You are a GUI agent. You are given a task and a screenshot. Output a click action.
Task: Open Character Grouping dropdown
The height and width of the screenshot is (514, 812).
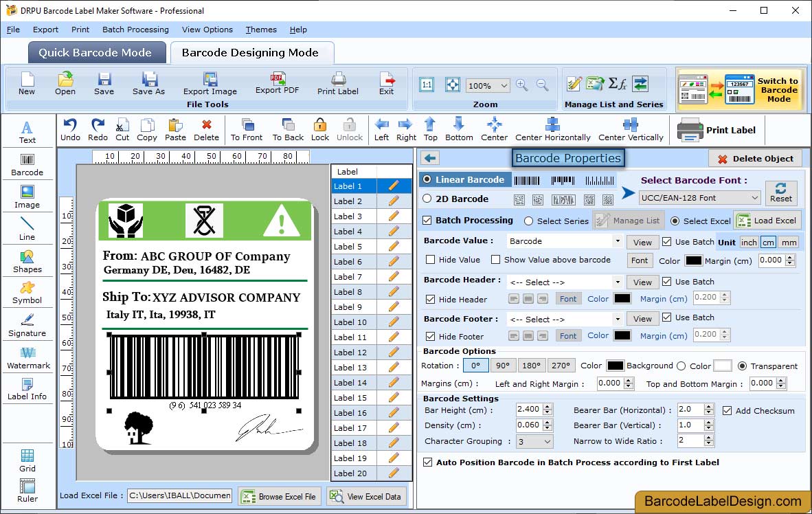[534, 441]
